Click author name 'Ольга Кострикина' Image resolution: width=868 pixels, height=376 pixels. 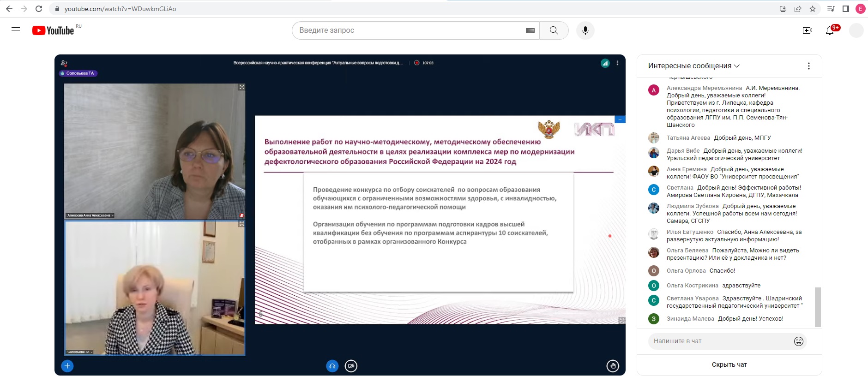tap(693, 286)
